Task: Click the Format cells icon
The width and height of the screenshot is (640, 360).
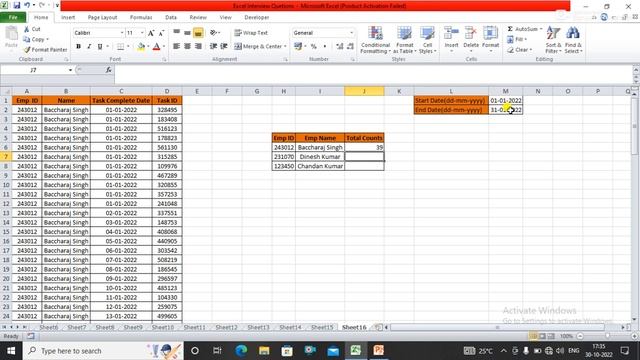Action: pyautogui.click(x=490, y=33)
